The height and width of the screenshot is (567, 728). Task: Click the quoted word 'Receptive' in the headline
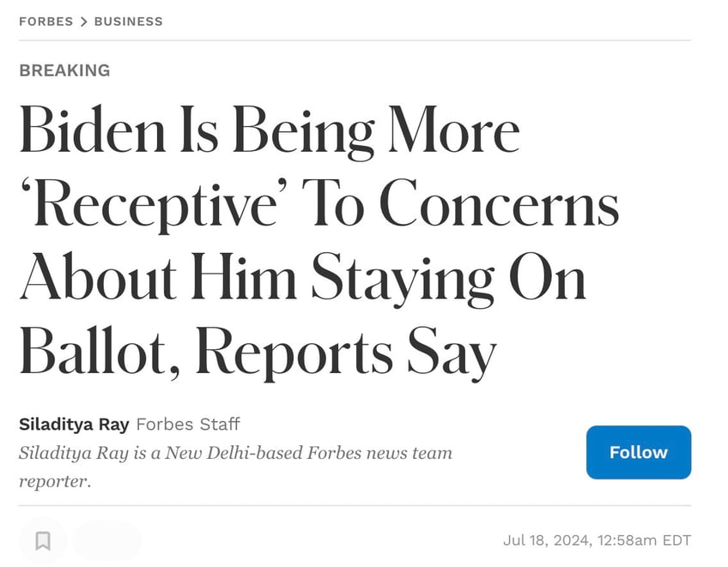pyautogui.click(x=154, y=204)
